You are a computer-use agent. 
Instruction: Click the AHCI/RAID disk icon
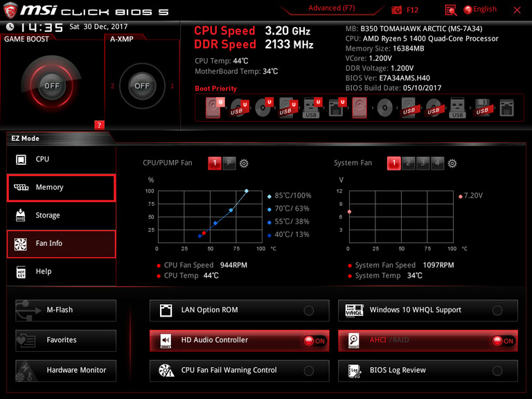point(354,340)
